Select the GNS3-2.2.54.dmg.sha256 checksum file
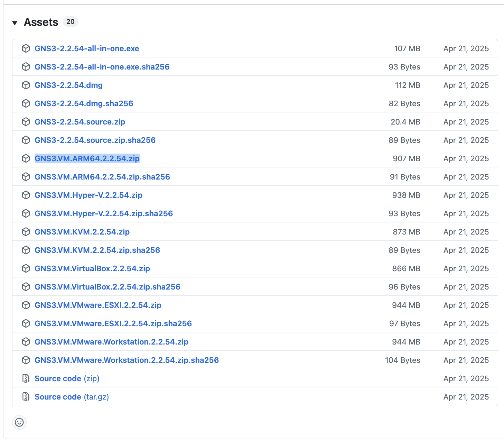 pyautogui.click(x=84, y=103)
